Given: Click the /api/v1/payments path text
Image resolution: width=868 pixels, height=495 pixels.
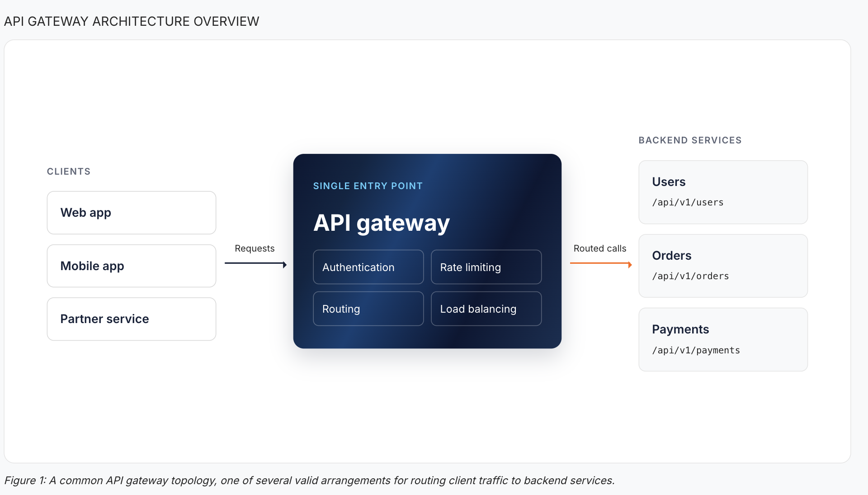Looking at the screenshot, I should click(696, 351).
